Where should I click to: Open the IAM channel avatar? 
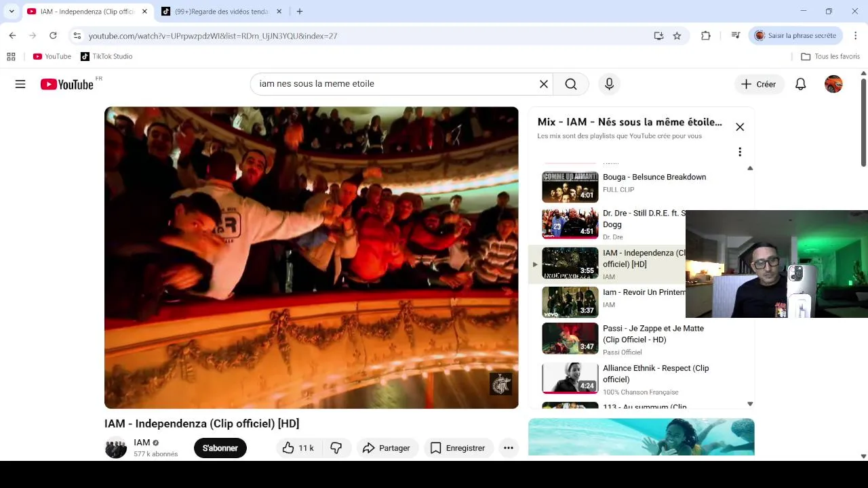(116, 448)
